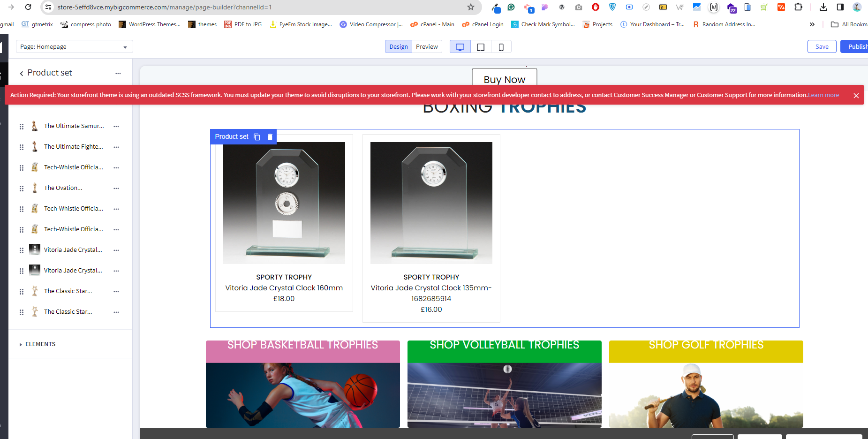
Task: Show more bookmarks chevron
Action: pos(812,24)
